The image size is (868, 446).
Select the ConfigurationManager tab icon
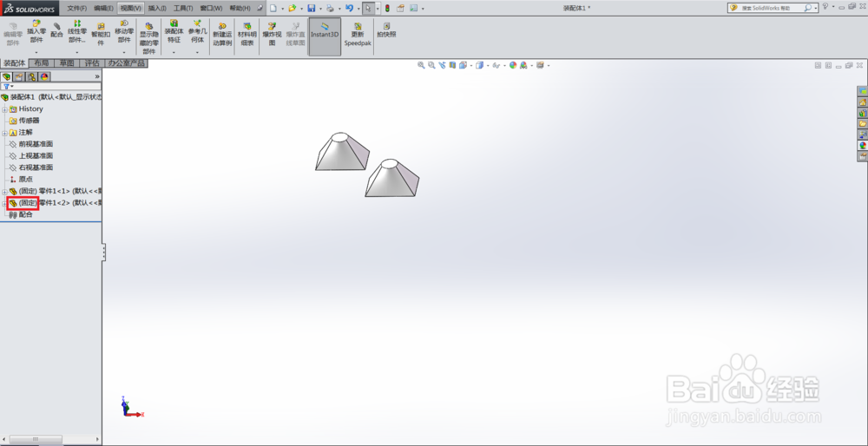point(32,76)
